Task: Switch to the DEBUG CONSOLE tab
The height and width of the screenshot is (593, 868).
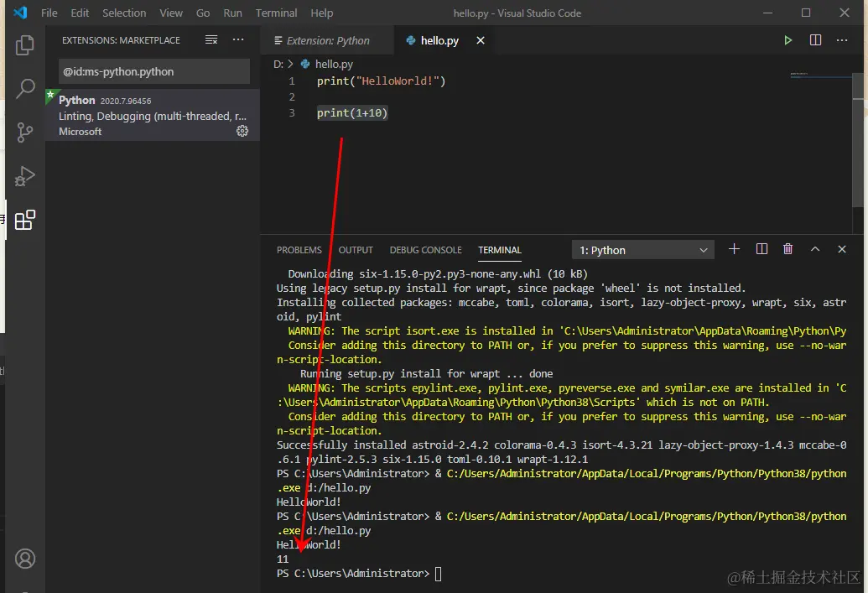Action: point(426,250)
